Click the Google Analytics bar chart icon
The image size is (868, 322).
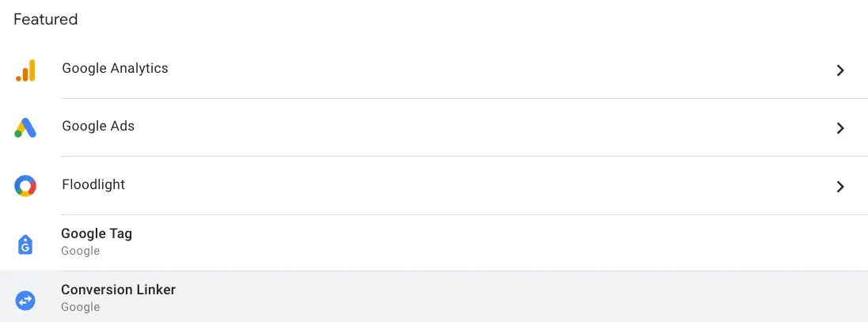[x=25, y=70]
